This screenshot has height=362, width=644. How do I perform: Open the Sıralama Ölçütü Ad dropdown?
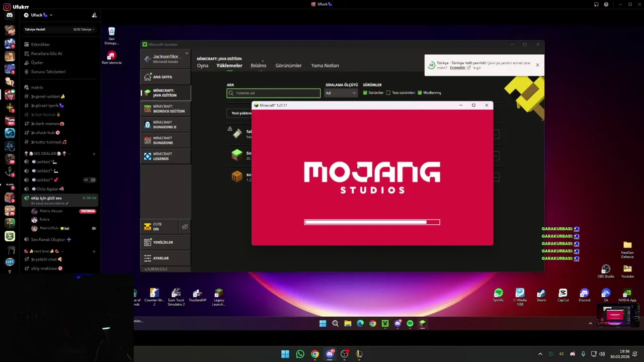point(341,93)
